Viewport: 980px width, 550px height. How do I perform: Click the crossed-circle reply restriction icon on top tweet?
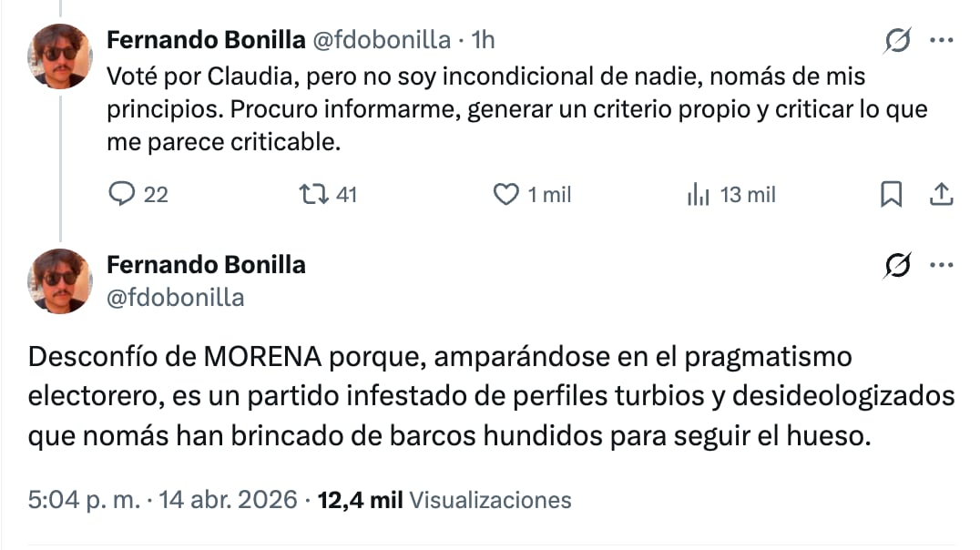click(897, 40)
